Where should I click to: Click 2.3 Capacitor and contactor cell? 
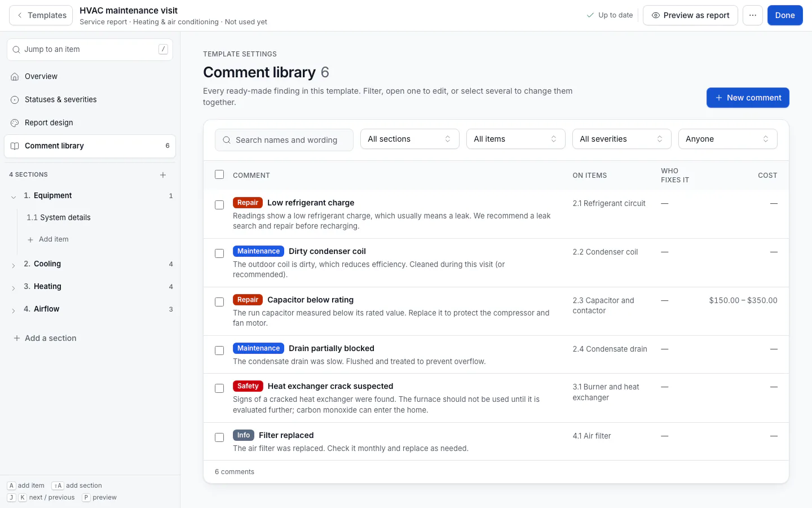pos(603,305)
